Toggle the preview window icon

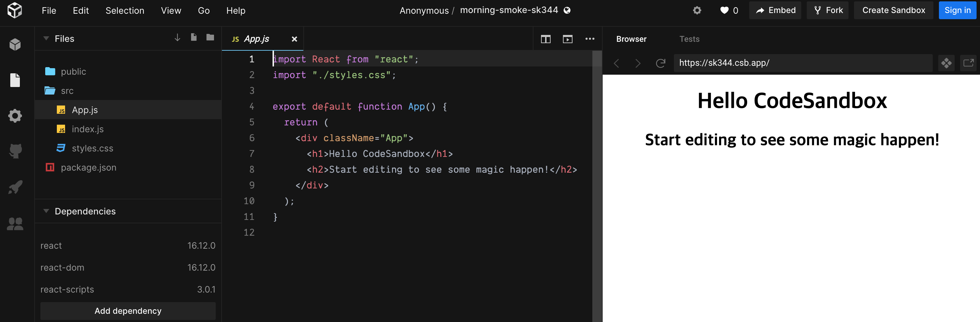point(568,39)
